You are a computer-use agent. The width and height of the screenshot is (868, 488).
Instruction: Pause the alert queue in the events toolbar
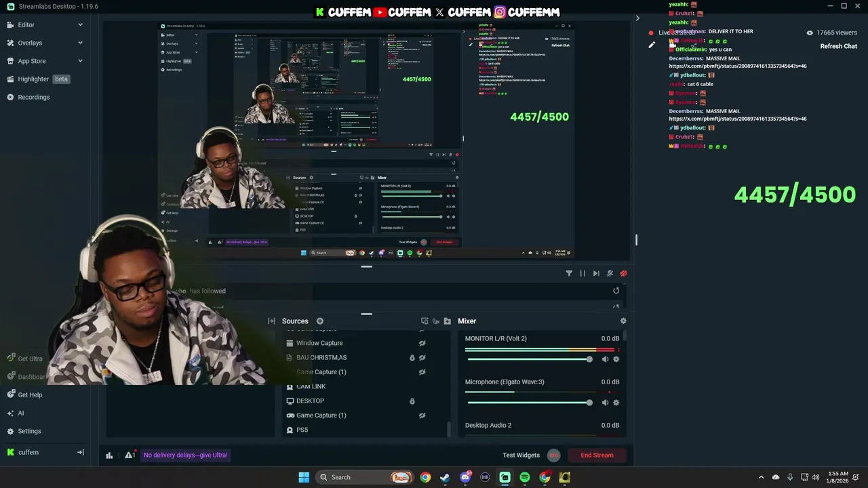tap(583, 273)
